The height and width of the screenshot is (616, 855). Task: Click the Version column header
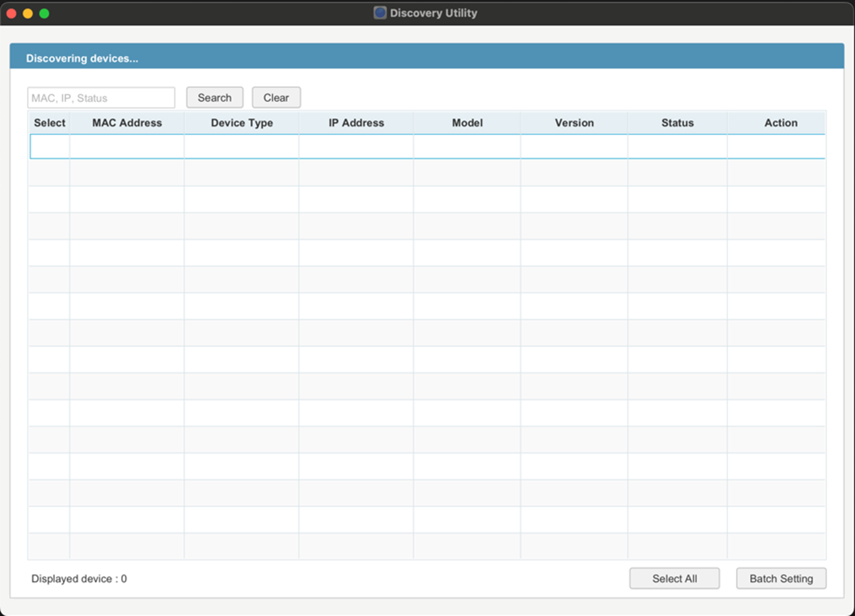574,123
